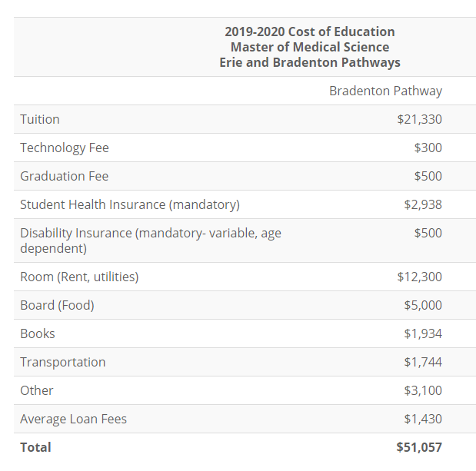The height and width of the screenshot is (471, 476).
Task: Click the Room (Rent, utilities) label
Action: coord(79,277)
